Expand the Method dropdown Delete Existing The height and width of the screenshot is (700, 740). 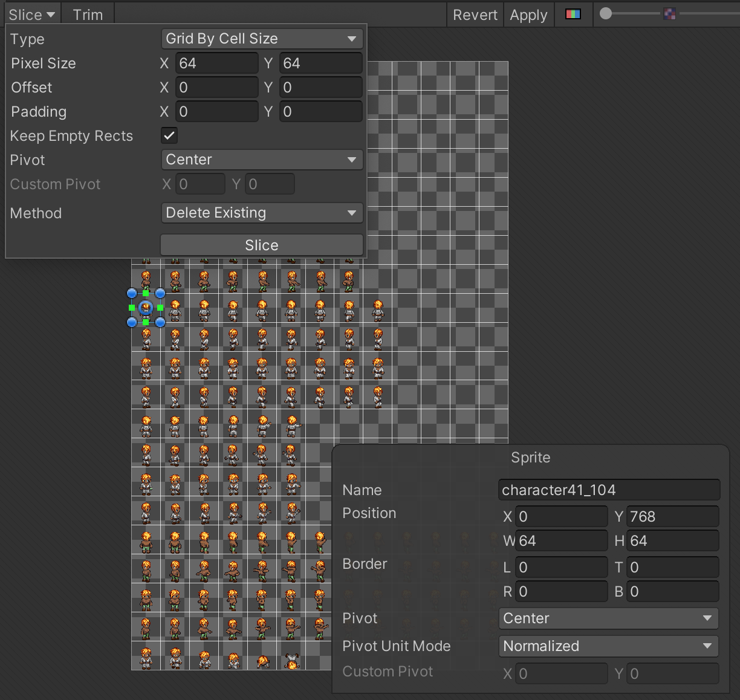261,213
